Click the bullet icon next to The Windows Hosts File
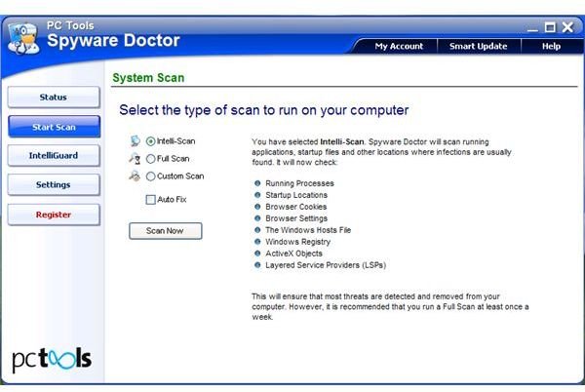 (257, 230)
